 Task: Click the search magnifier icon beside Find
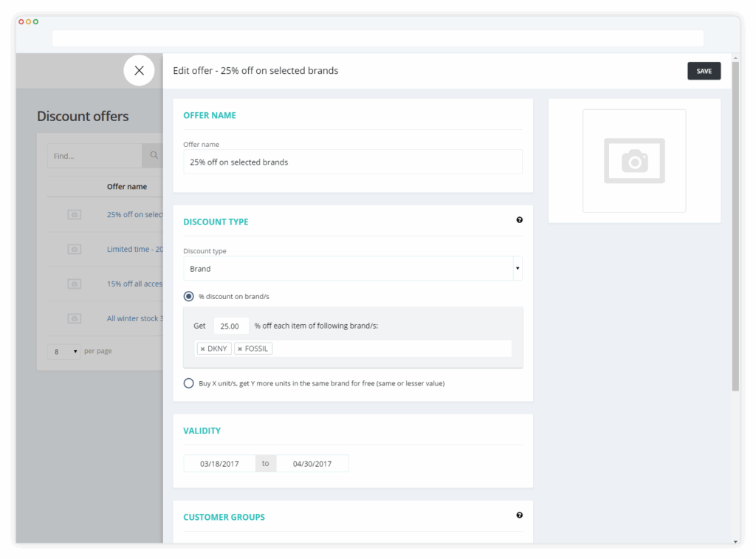pyautogui.click(x=154, y=155)
